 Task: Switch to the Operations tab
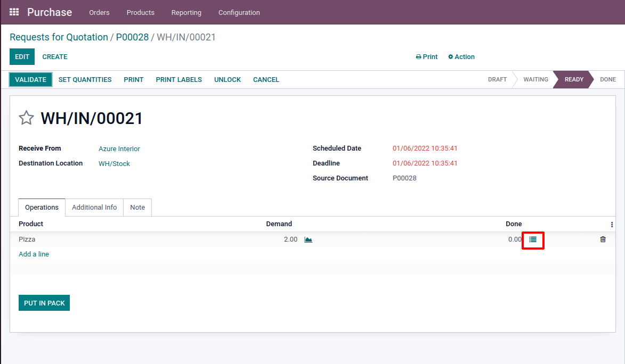(42, 208)
